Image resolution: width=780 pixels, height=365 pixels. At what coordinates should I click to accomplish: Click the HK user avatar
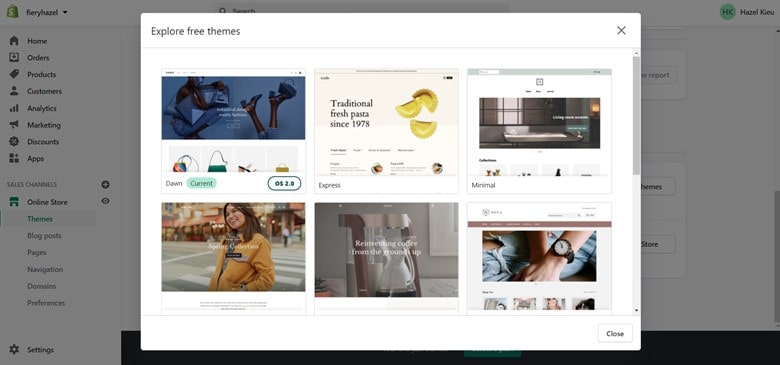[728, 12]
